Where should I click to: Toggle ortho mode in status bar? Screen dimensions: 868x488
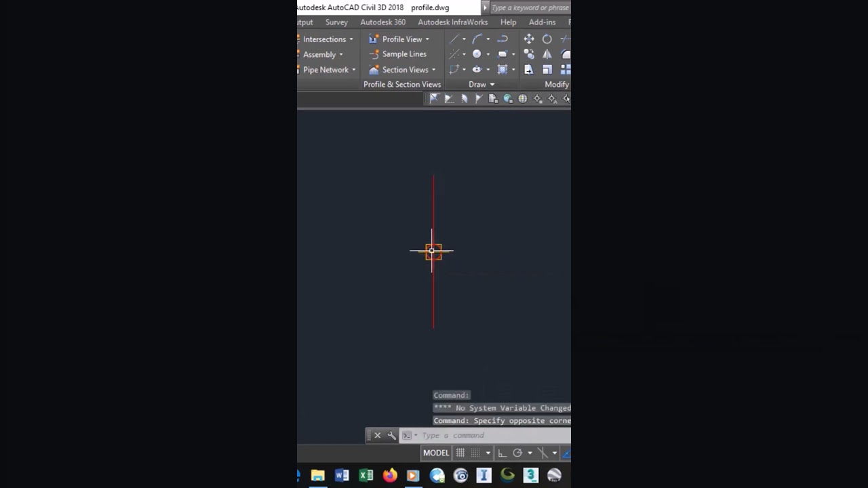(502, 453)
